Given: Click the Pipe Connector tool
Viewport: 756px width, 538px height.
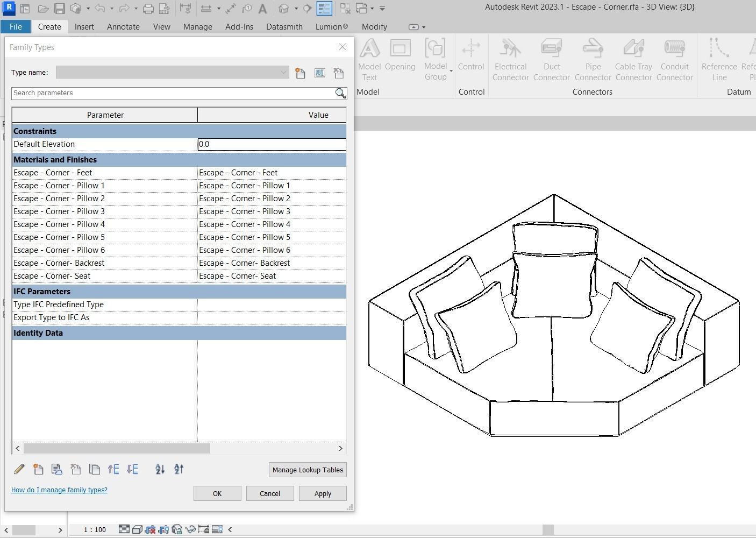Looking at the screenshot, I should [593, 60].
